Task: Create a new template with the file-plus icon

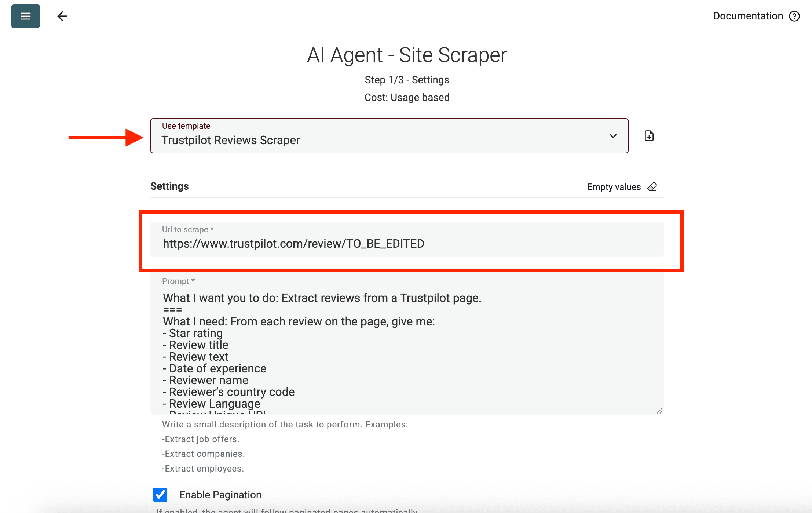Action: point(648,136)
